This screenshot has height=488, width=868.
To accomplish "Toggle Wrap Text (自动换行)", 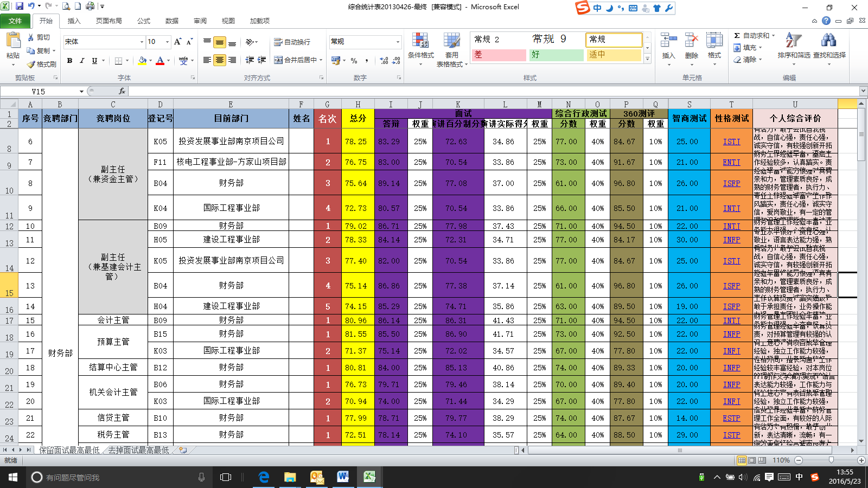I will (292, 42).
